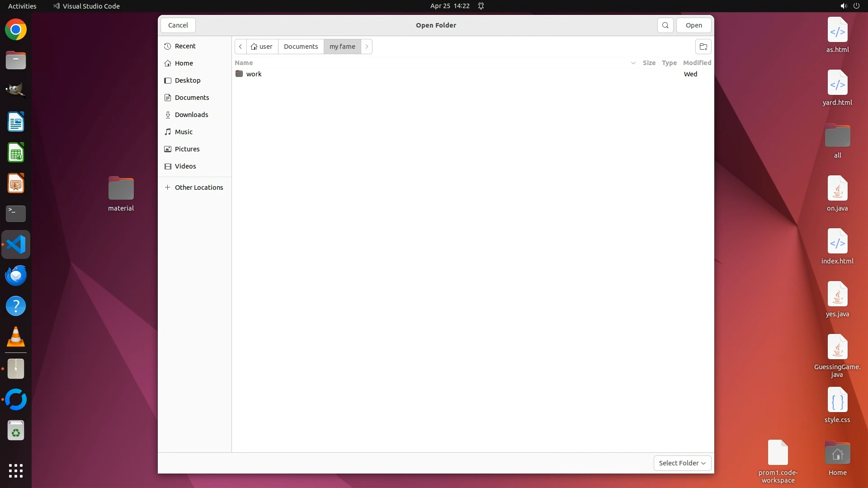Click the search icon in dialog header

point(665,25)
